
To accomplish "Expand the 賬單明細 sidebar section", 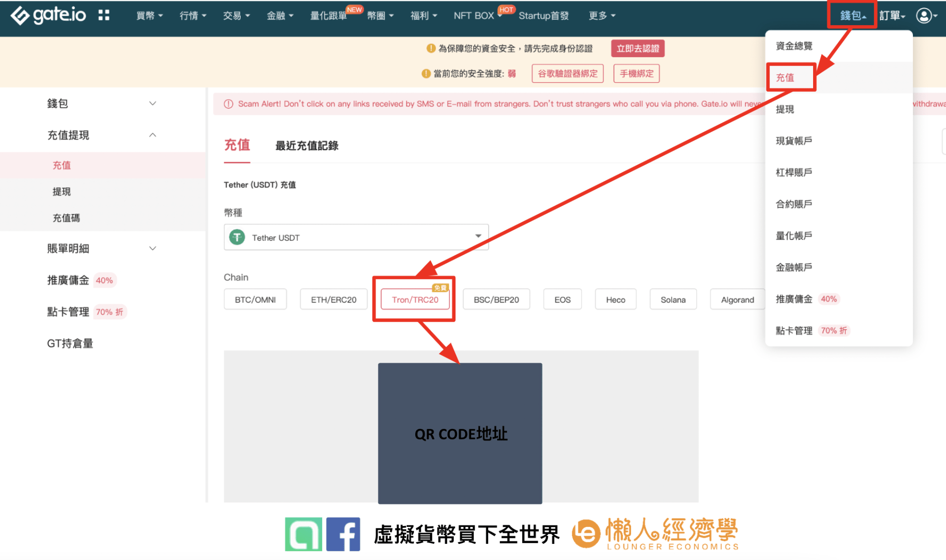I will [x=102, y=248].
